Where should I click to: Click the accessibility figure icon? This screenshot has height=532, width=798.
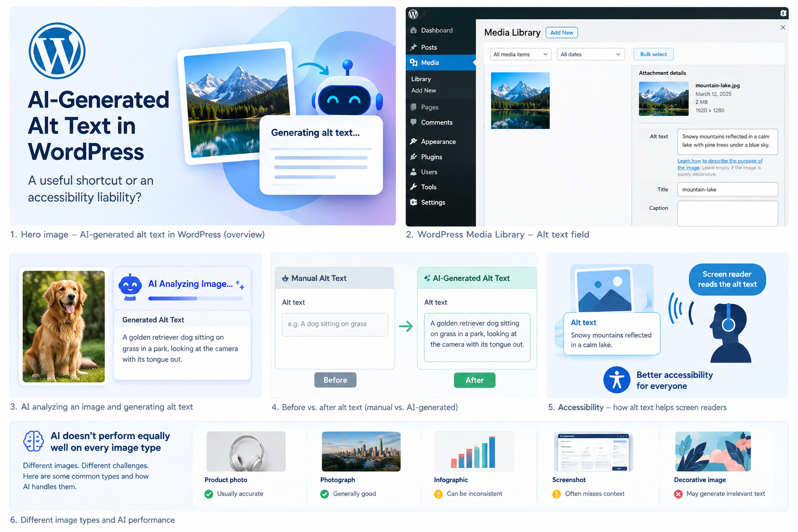[617, 380]
